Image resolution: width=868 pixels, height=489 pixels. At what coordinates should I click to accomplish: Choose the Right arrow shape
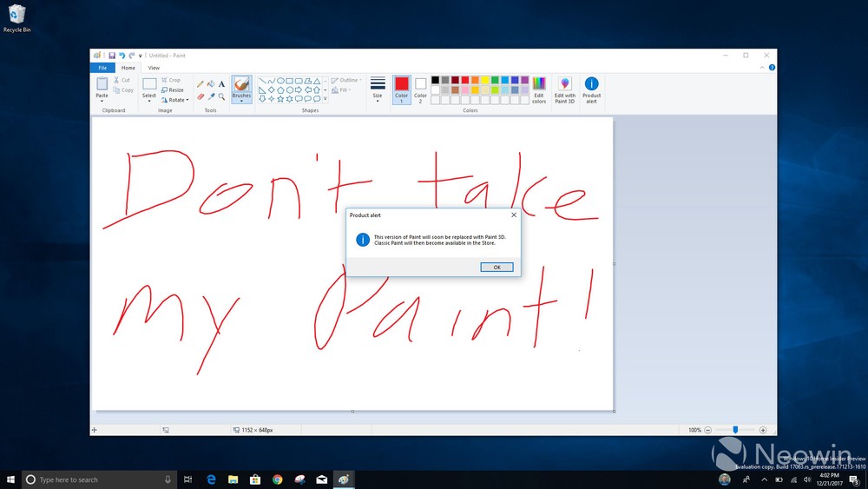299,89
